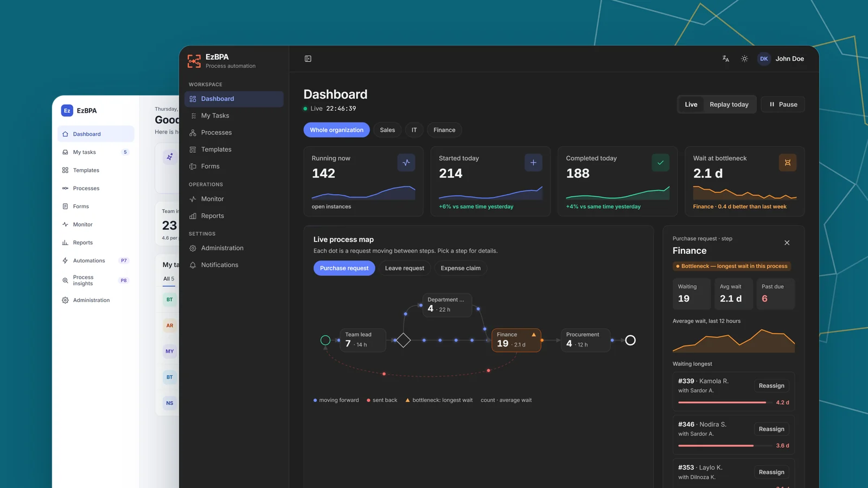This screenshot has height=488, width=868.
Task: Show the Leave request process map
Action: 405,268
